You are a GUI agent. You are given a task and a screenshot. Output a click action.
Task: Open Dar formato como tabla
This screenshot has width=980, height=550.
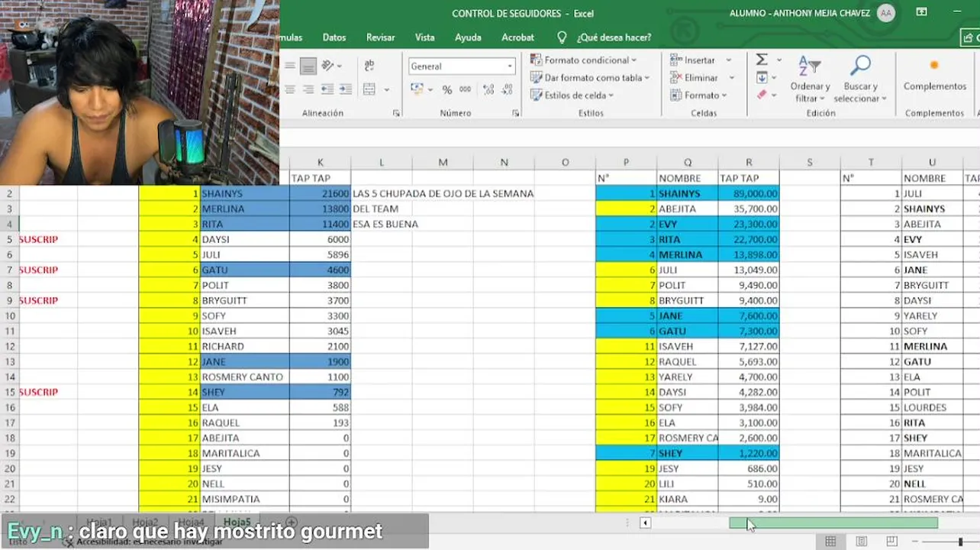point(590,77)
